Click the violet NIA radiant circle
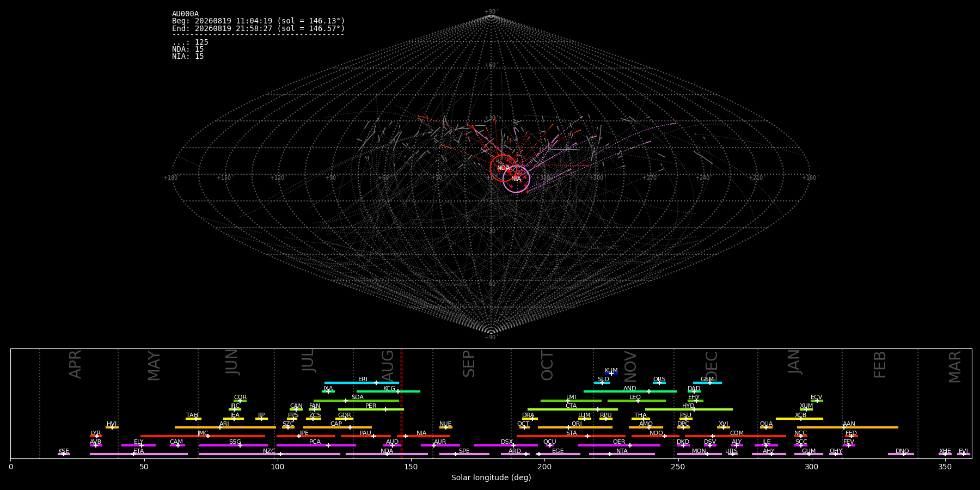The height and width of the screenshot is (490, 980). click(x=516, y=179)
